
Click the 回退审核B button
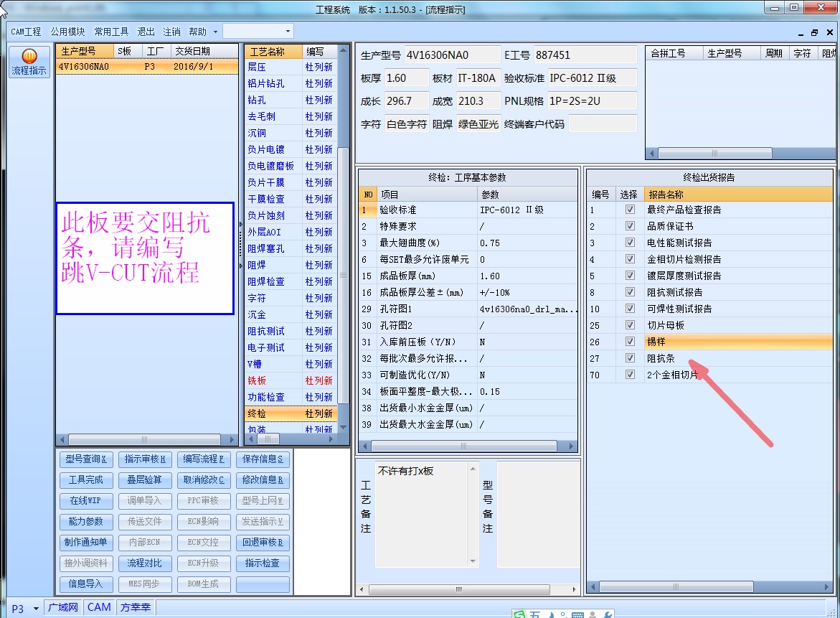[263, 543]
